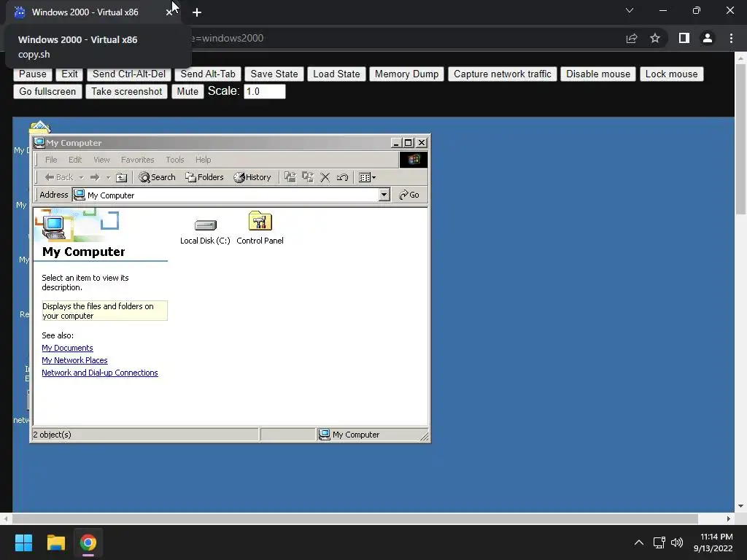
Task: Close the Windows 2000 browser tab
Action: point(169,12)
